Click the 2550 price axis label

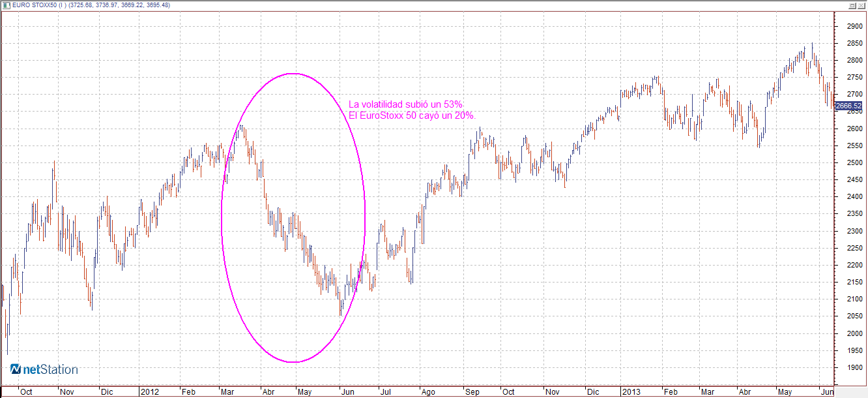(x=854, y=145)
